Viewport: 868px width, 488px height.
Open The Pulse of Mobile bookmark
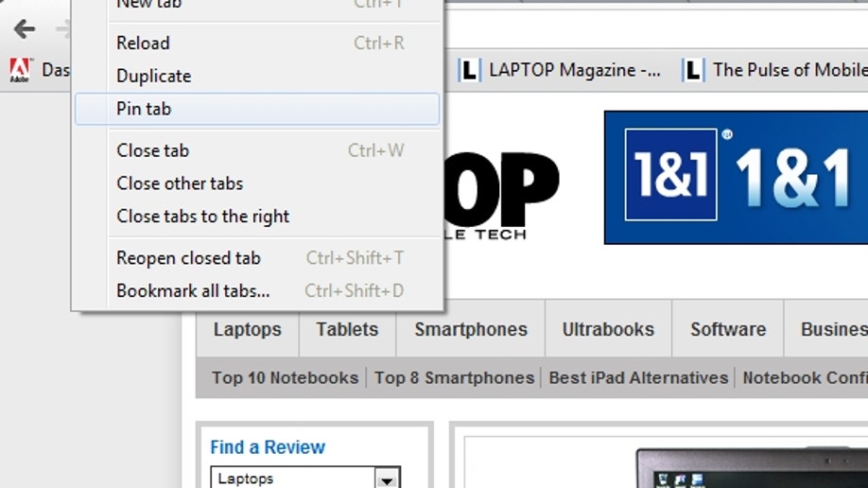(x=775, y=70)
